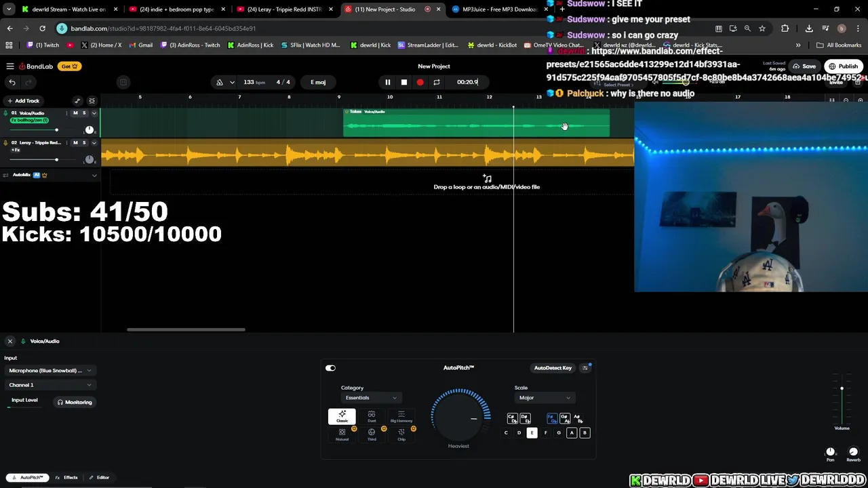Toggle the B note key
The width and height of the screenshot is (868, 488).
(585, 432)
